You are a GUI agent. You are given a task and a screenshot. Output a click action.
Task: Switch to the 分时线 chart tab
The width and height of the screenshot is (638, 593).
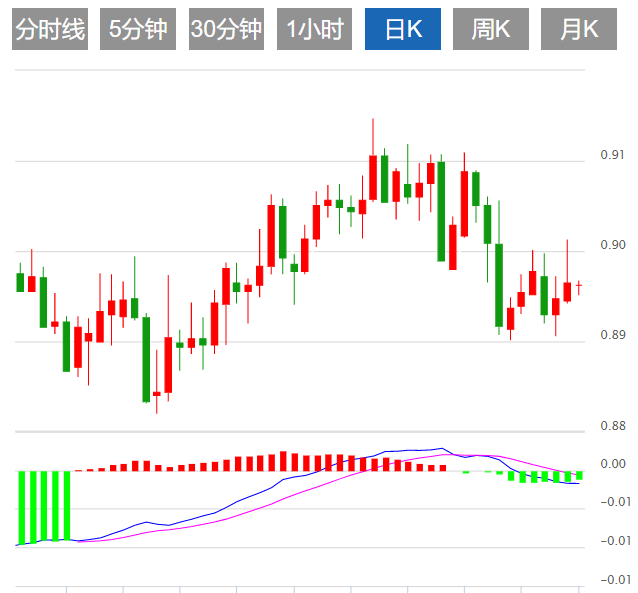(x=50, y=29)
